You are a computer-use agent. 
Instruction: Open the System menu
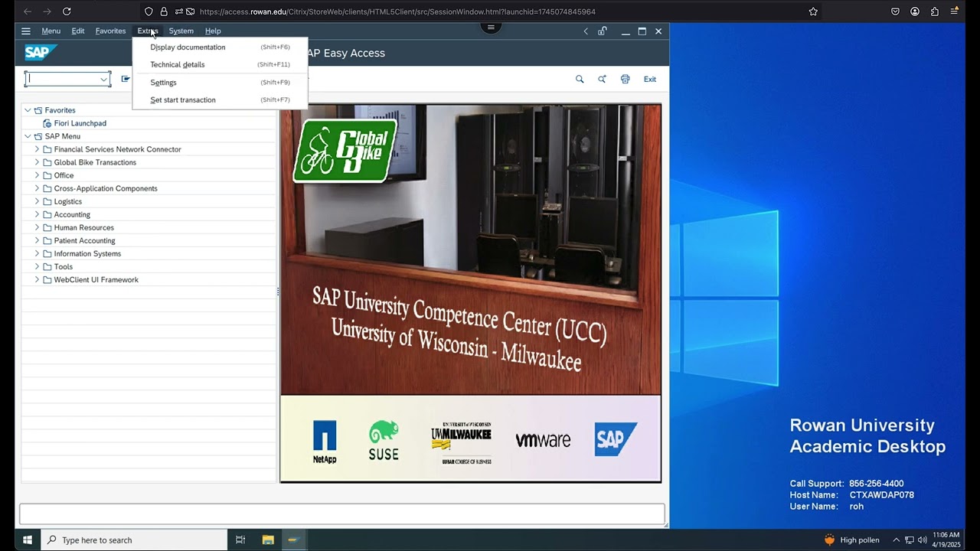181,31
